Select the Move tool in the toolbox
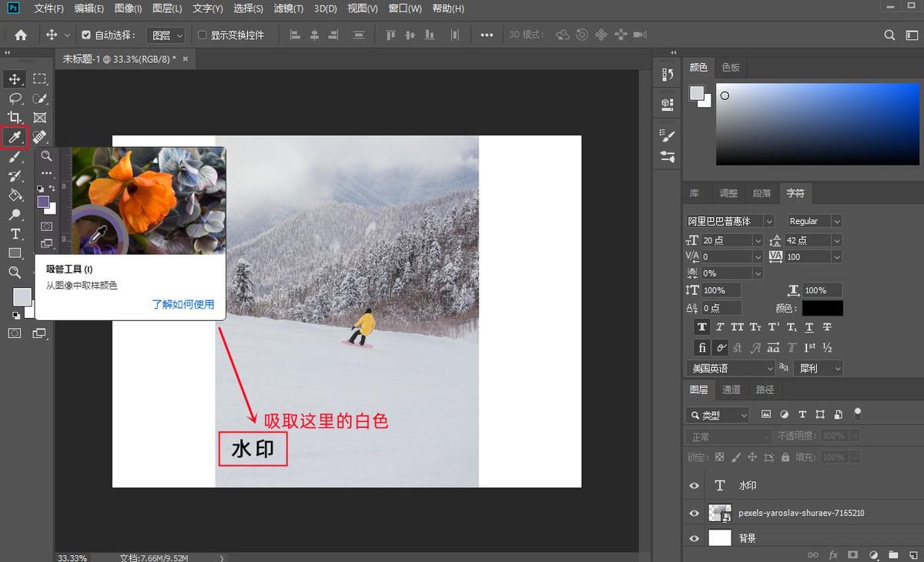 click(15, 79)
